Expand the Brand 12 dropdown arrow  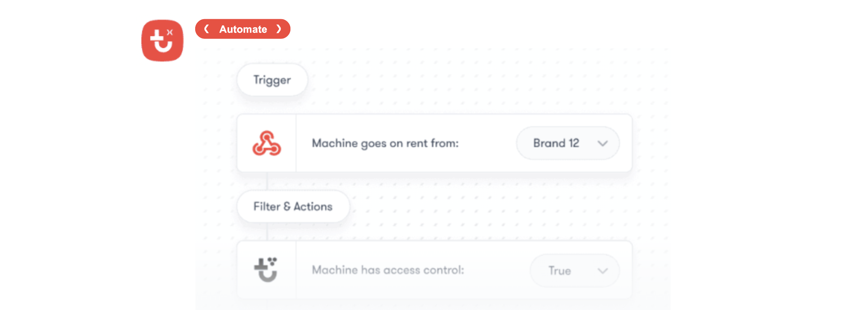pos(602,144)
